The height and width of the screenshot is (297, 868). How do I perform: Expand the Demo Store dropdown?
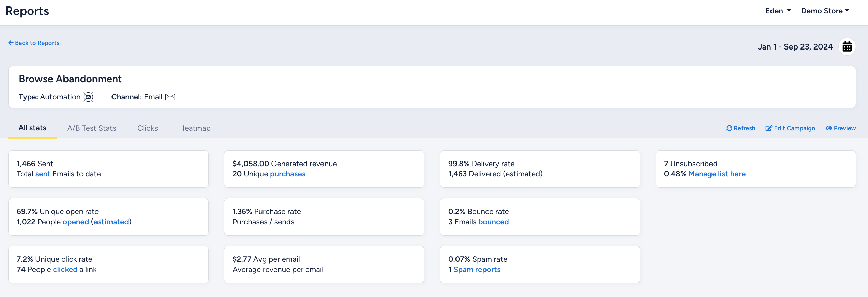(825, 11)
